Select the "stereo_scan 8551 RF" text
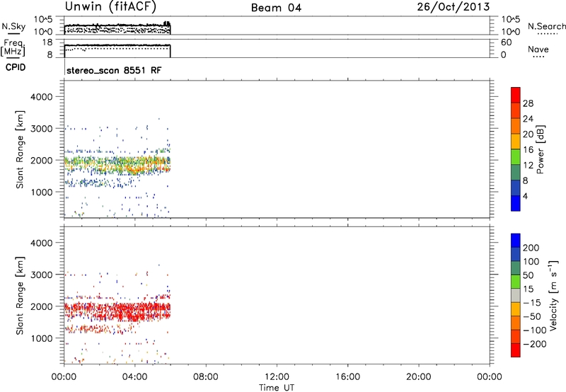Viewport: 566px width, 392px height. (x=114, y=70)
